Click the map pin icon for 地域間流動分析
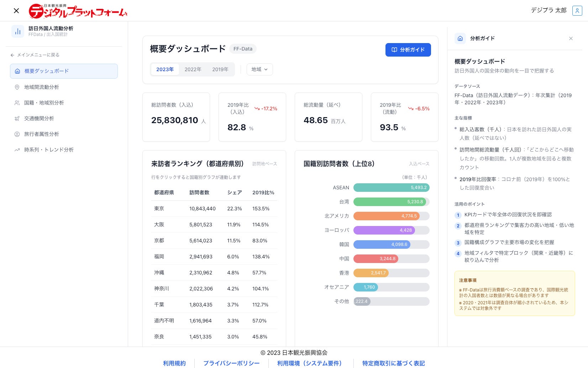This screenshot has height=368, width=588. pyautogui.click(x=17, y=87)
